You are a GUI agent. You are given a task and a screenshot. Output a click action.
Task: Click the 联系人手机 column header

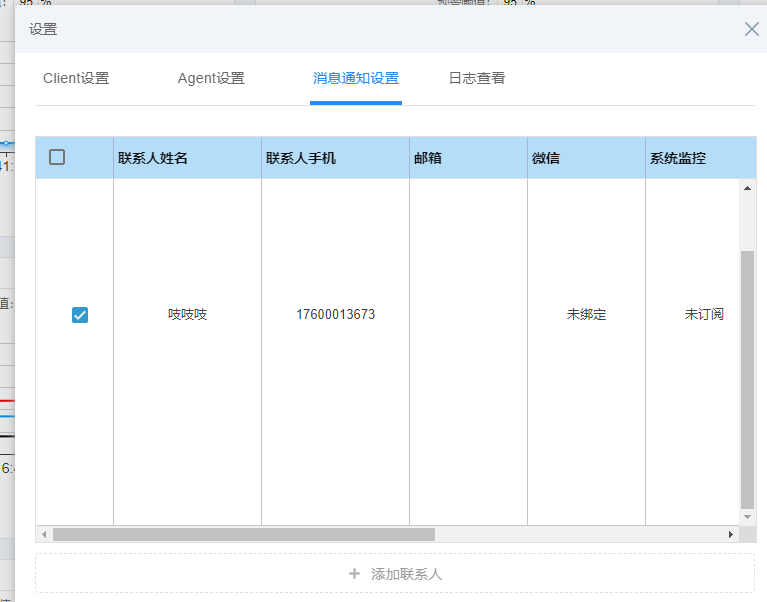(x=301, y=158)
